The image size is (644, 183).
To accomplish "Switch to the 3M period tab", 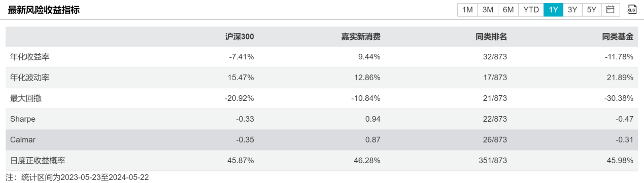I will click(488, 10).
